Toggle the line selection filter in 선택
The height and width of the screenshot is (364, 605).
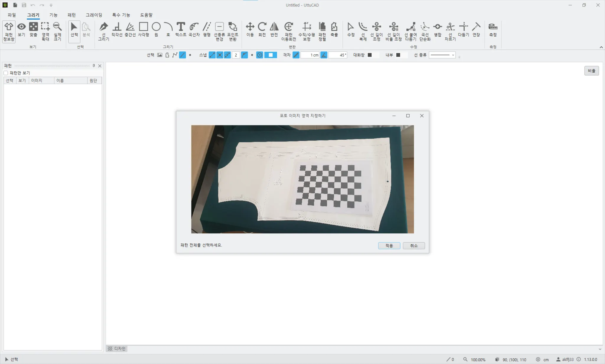[x=183, y=55]
